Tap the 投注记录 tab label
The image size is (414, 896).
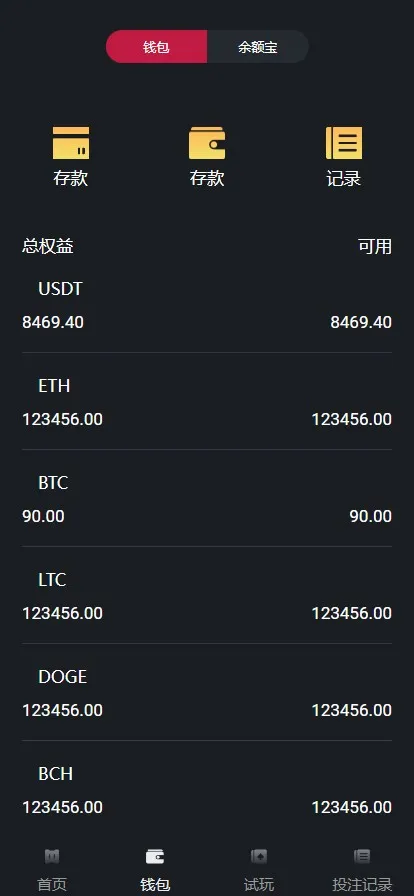[362, 885]
